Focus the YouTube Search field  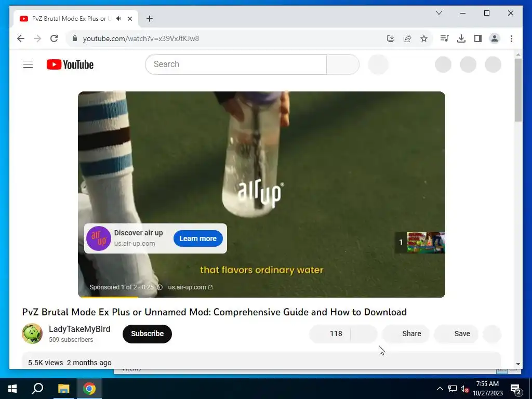pos(235,64)
